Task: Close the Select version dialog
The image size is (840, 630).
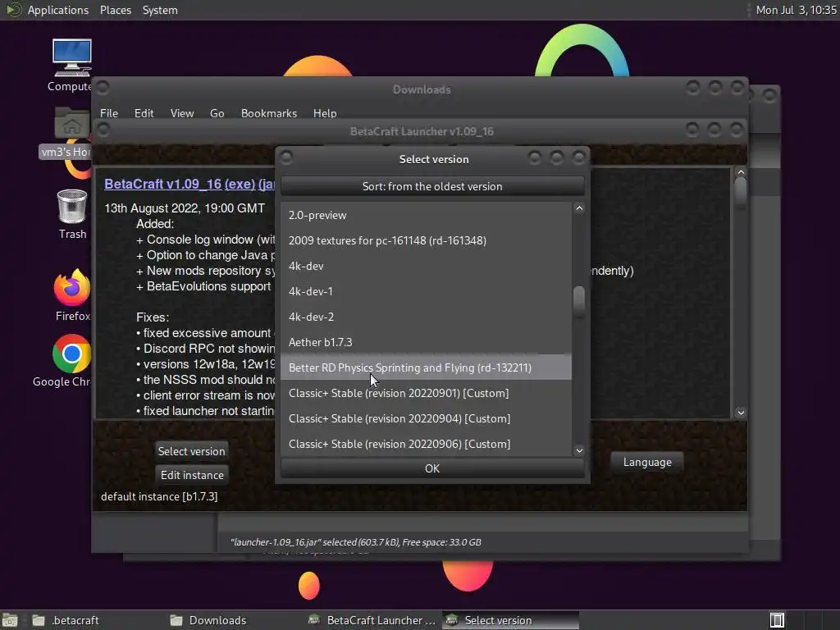Action: [x=578, y=157]
